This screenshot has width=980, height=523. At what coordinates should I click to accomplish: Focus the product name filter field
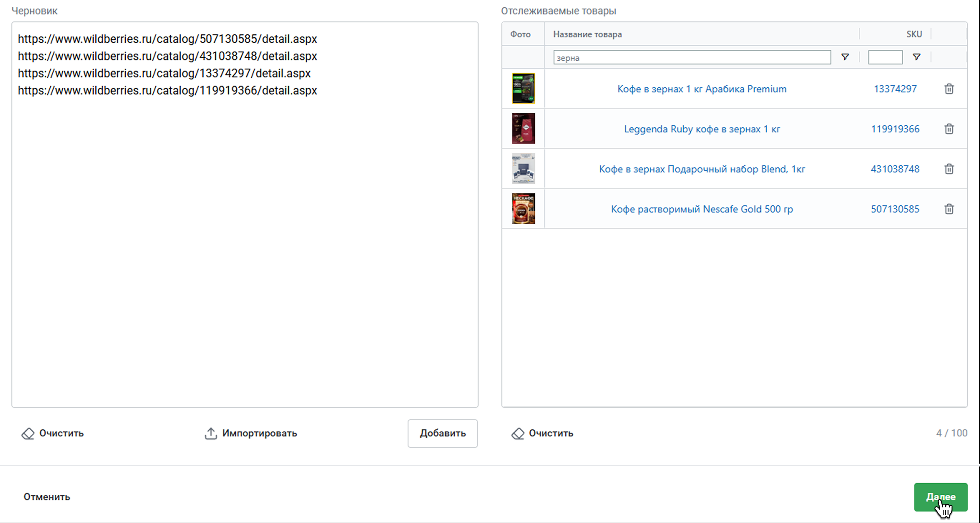click(x=692, y=58)
